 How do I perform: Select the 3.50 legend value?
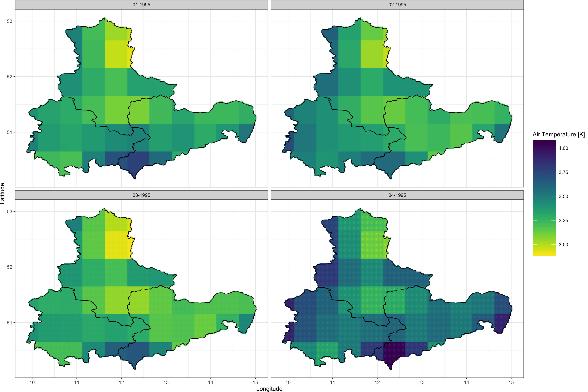(563, 196)
